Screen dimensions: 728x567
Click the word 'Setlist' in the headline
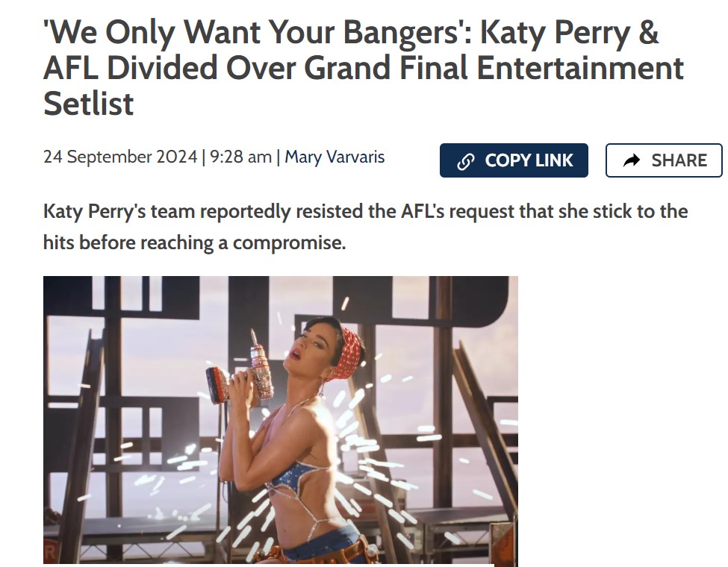(89, 104)
